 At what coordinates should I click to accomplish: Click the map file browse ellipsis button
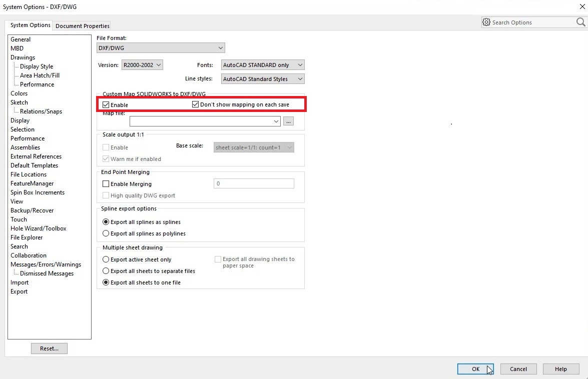288,121
